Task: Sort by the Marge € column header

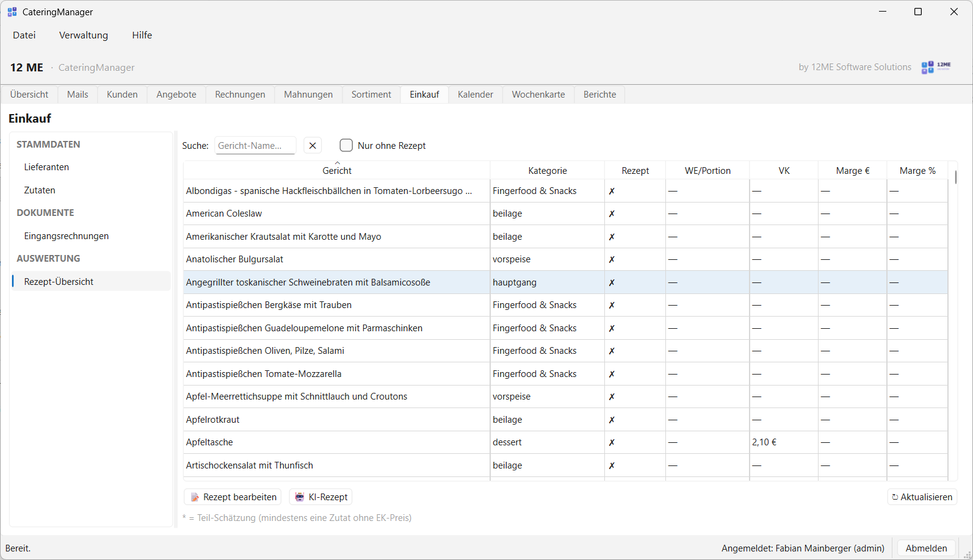Action: (852, 170)
